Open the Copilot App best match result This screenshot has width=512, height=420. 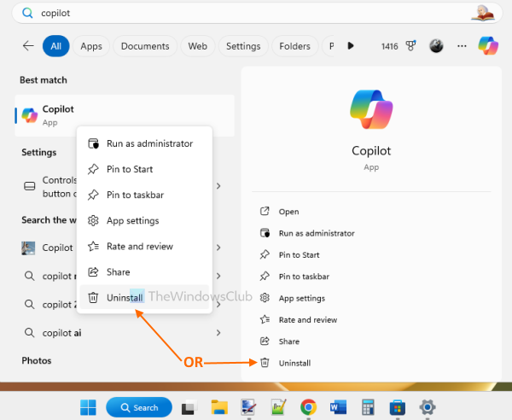(x=125, y=115)
